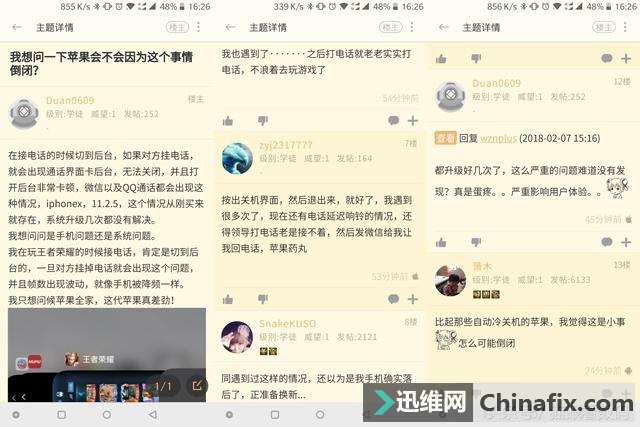Image resolution: width=640 pixels, height=427 pixels.
Task: Toggle 楼主-only filter above the post title
Action: [177, 27]
